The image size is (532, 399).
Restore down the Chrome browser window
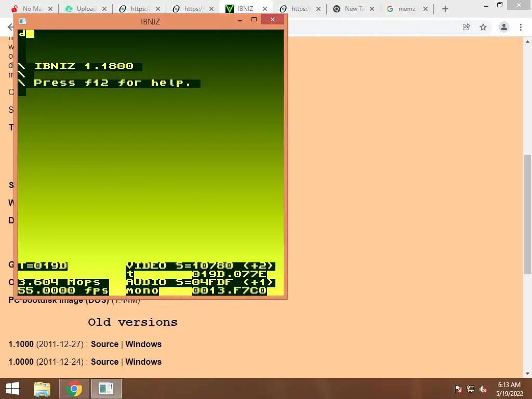[500, 5]
